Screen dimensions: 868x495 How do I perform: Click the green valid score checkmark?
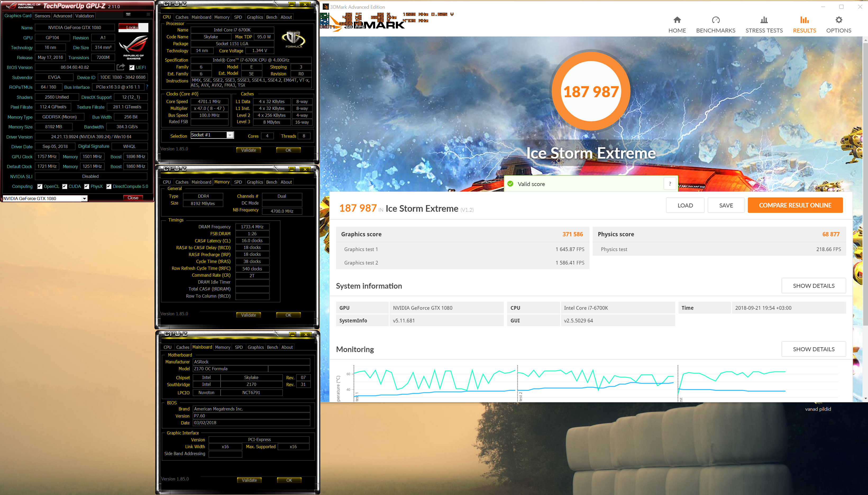(x=510, y=184)
